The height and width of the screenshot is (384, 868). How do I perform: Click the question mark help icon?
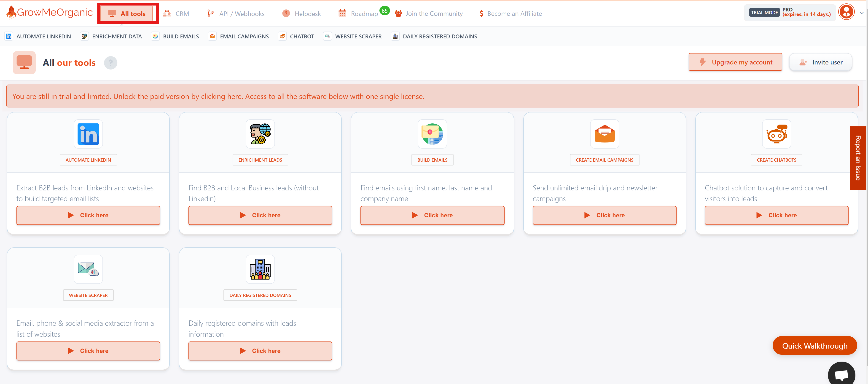point(110,63)
